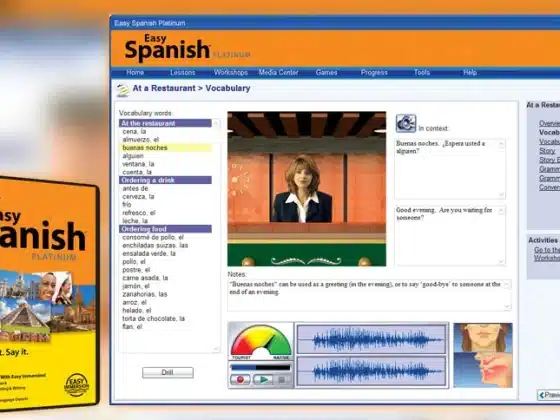
Task: Open the Tools menu
Action: (x=422, y=72)
